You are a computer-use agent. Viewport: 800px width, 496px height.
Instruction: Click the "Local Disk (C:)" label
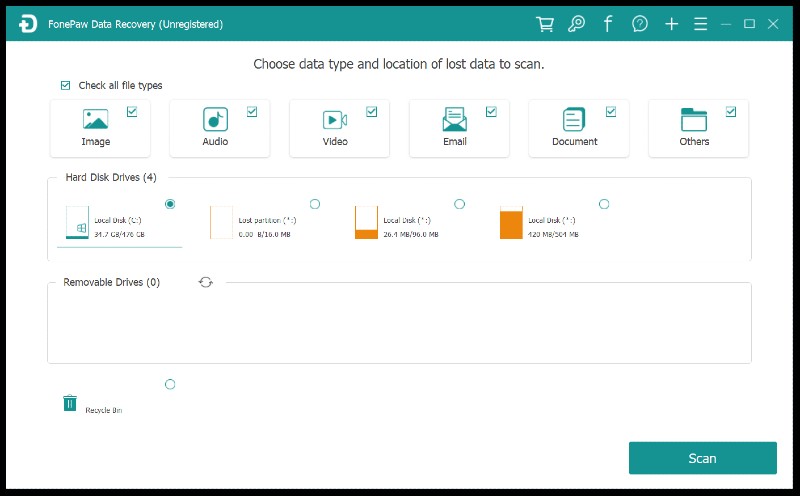[x=118, y=220]
